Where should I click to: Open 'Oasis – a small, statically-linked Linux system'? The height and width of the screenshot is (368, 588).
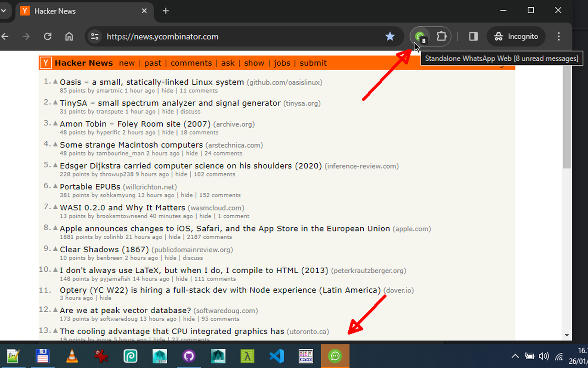coord(152,82)
